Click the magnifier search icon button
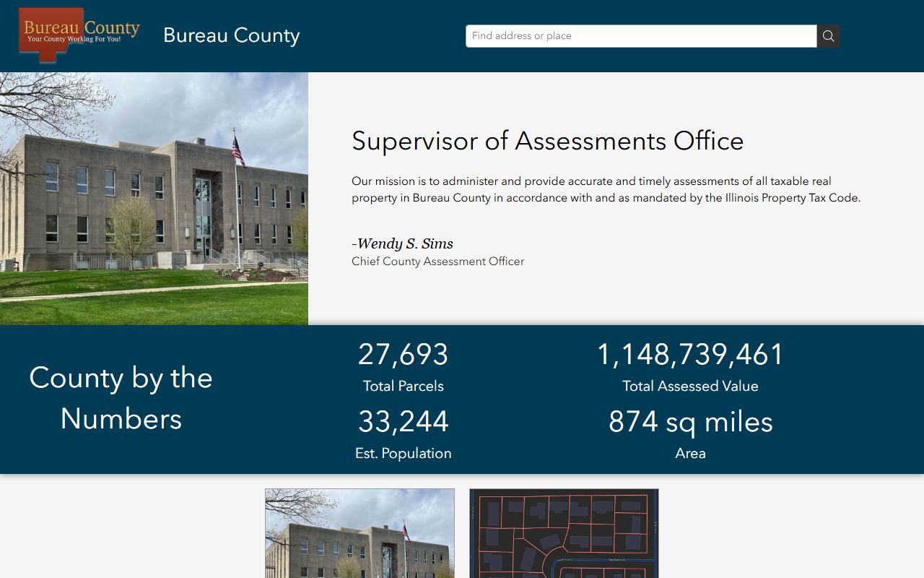Screen dimensions: 924x578 point(828,36)
